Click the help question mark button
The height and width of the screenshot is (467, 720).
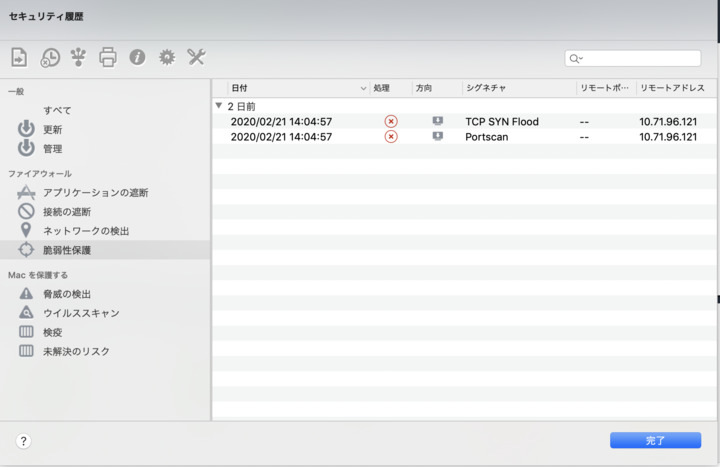point(24,441)
